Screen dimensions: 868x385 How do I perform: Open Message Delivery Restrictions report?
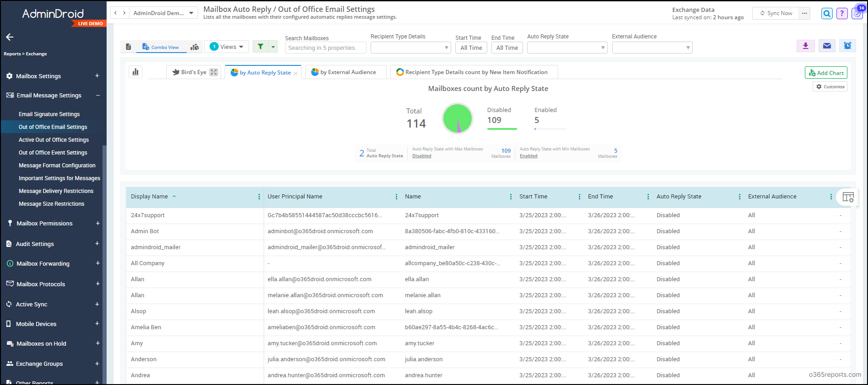pyautogui.click(x=56, y=191)
